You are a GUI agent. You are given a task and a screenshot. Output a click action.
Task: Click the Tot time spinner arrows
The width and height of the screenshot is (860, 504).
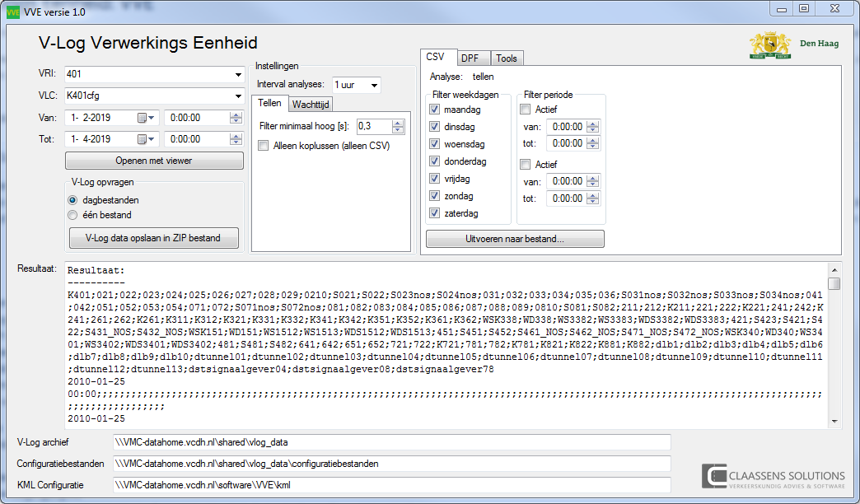(236, 139)
